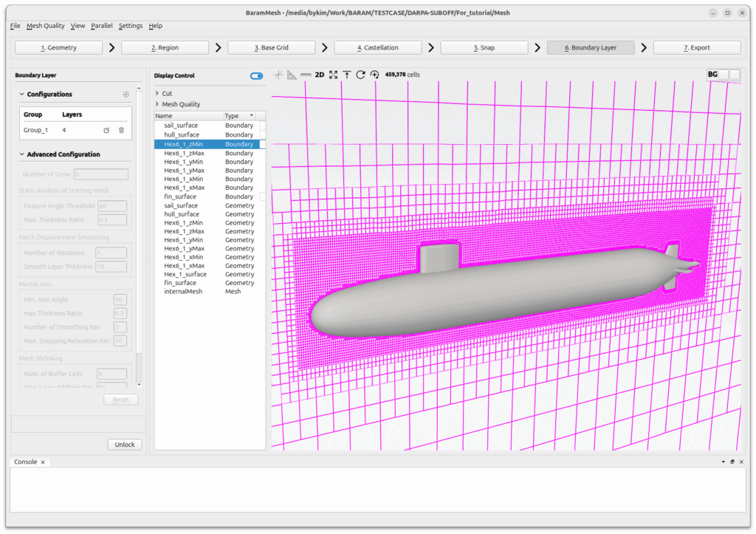The width and height of the screenshot is (756, 534).
Task: Go to step 3. Base Grid
Action: tap(272, 48)
